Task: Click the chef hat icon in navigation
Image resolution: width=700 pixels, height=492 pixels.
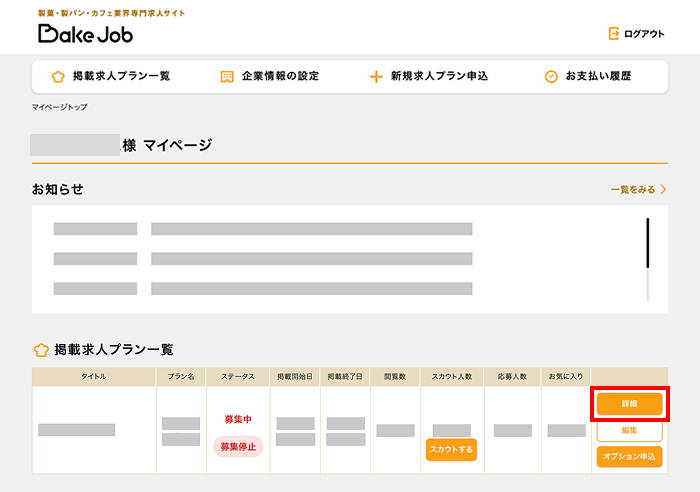Action: pyautogui.click(x=58, y=76)
